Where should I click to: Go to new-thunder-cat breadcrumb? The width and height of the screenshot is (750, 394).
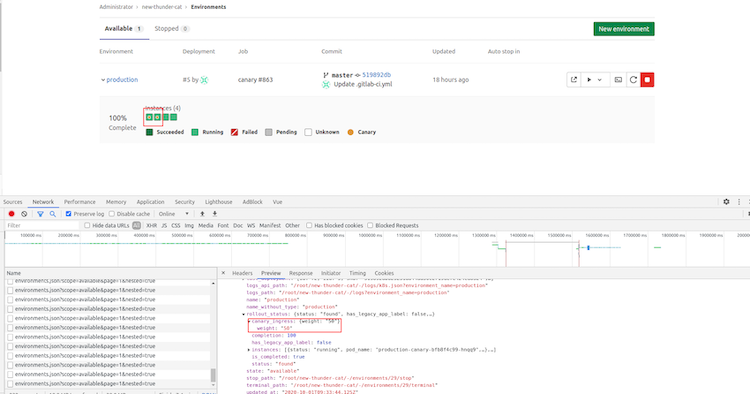[162, 7]
